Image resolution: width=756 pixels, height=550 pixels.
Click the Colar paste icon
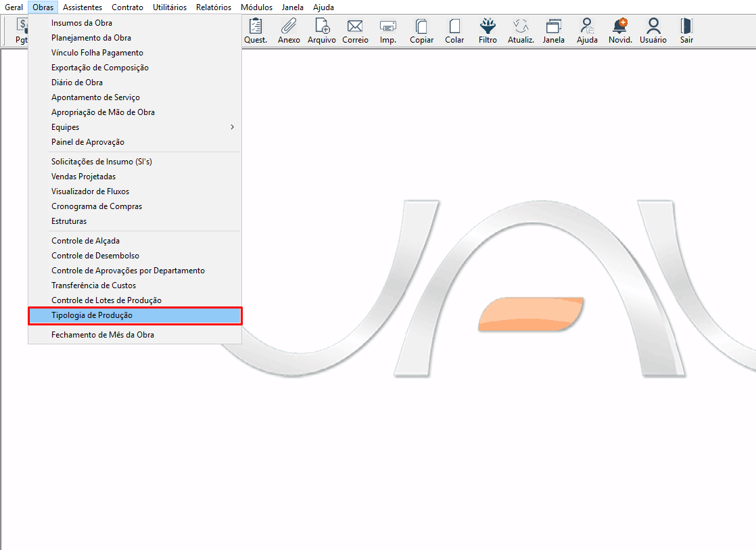point(454,27)
